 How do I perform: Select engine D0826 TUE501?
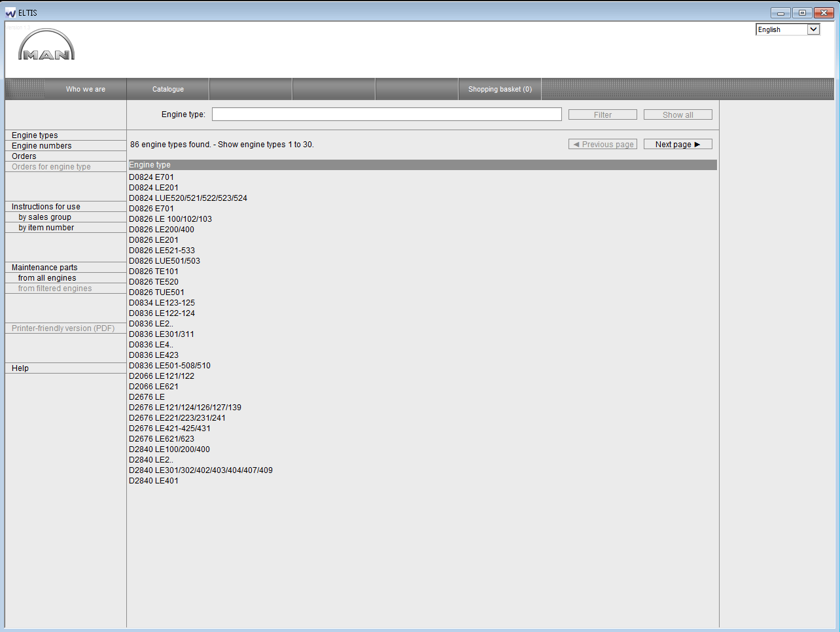tap(156, 292)
